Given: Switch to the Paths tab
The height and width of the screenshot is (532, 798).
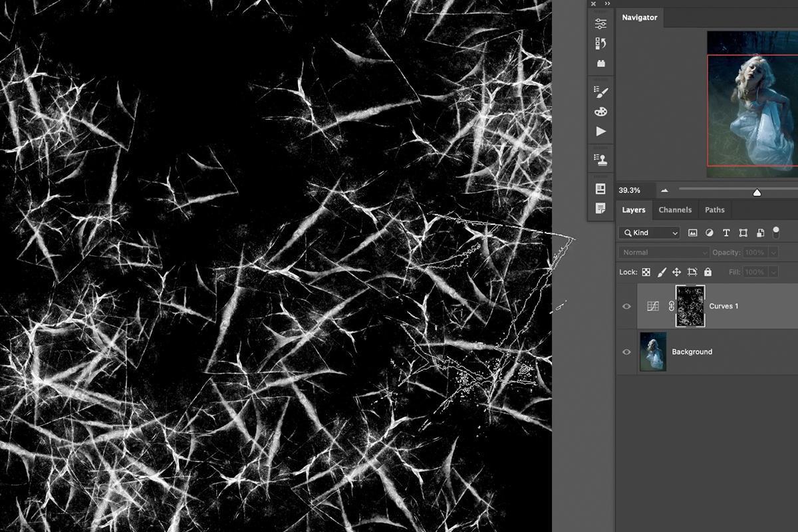Looking at the screenshot, I should point(715,209).
